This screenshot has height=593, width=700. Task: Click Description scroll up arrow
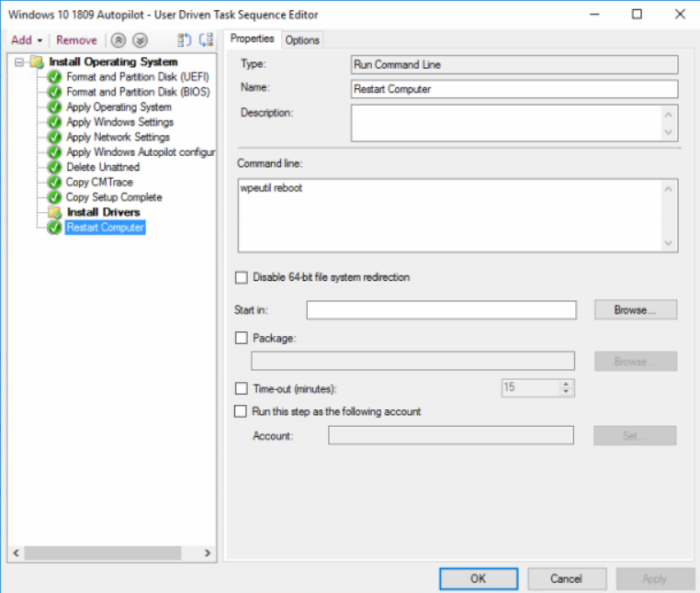(668, 115)
